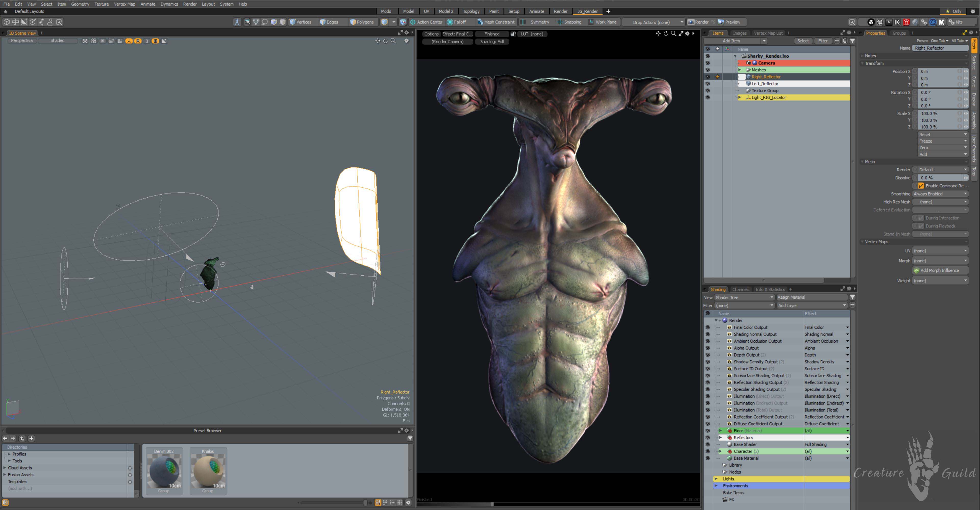Click the magnifier zoom icon in the render window
The width and height of the screenshot is (980, 510).
673,33
